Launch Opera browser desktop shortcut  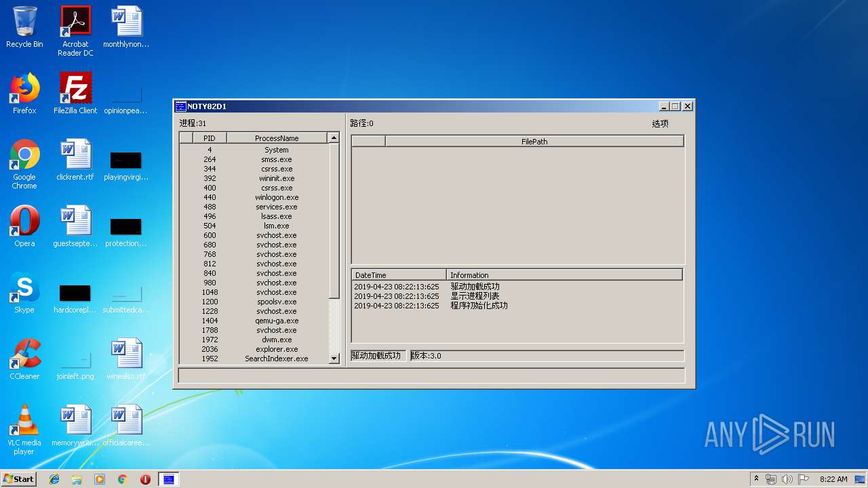[24, 226]
